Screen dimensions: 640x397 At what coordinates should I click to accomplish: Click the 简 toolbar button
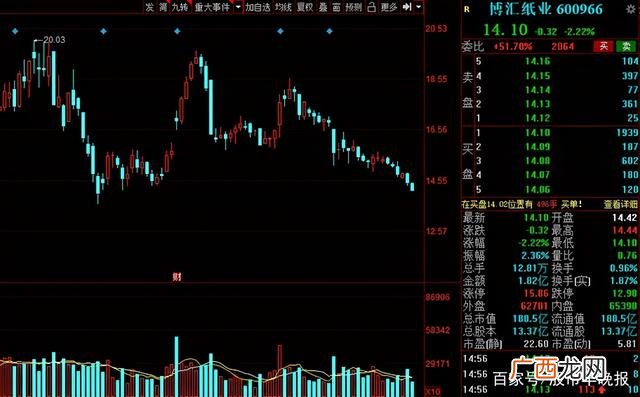pos(163,7)
